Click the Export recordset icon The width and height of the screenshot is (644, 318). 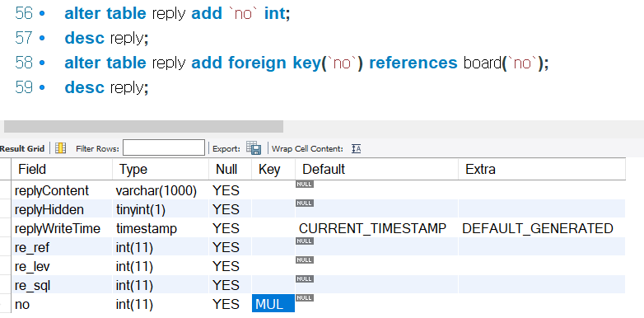pyautogui.click(x=254, y=148)
